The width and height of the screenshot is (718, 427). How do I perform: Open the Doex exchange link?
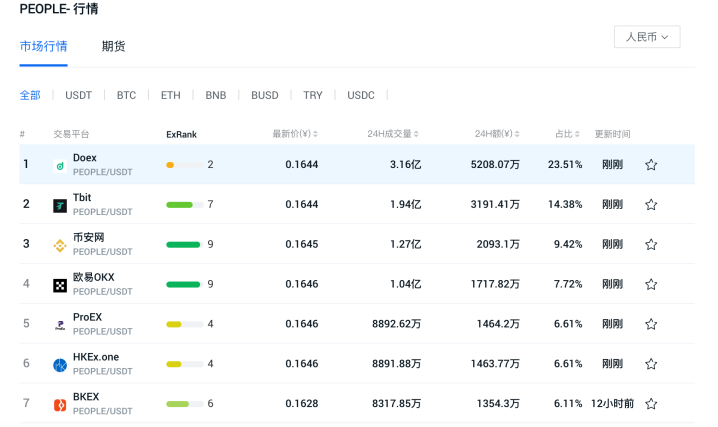pos(85,158)
